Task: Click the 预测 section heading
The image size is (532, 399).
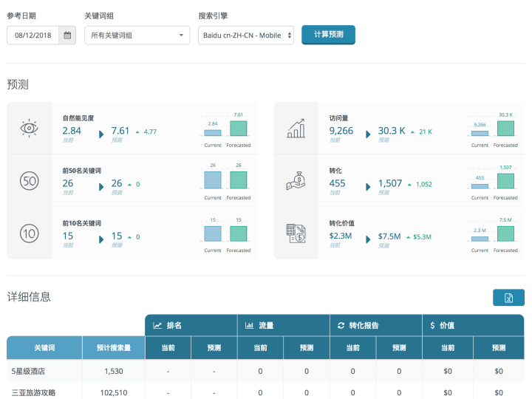Action: point(18,84)
